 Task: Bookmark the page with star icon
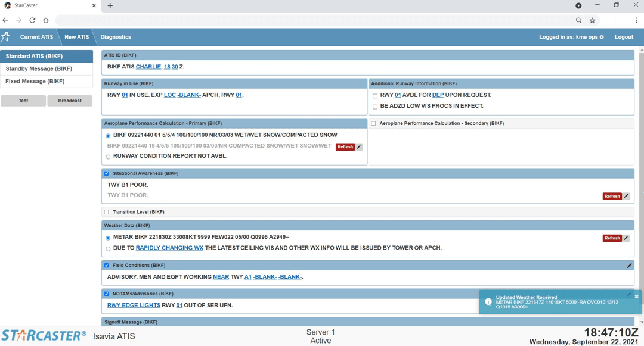[x=592, y=20]
